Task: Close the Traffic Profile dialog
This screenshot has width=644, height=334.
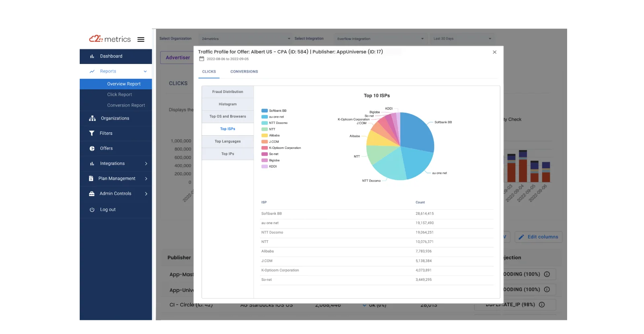Action: [x=495, y=52]
